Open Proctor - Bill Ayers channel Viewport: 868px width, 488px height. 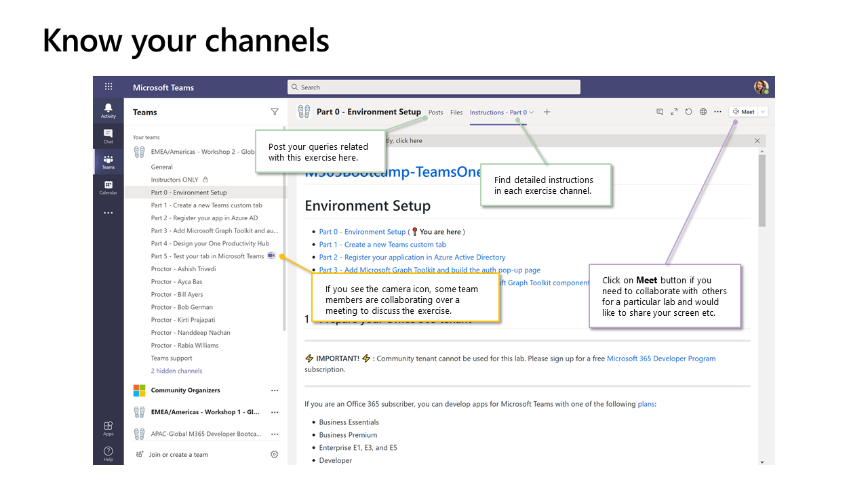(178, 294)
